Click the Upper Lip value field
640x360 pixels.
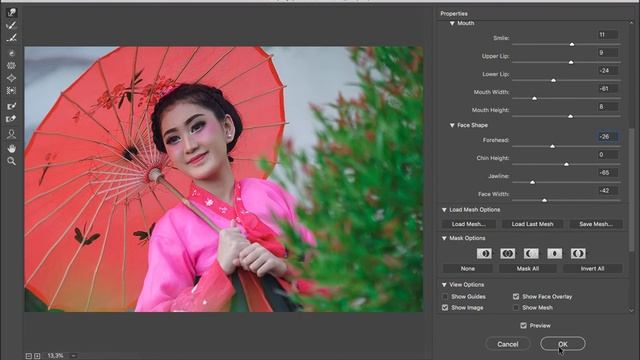point(608,53)
